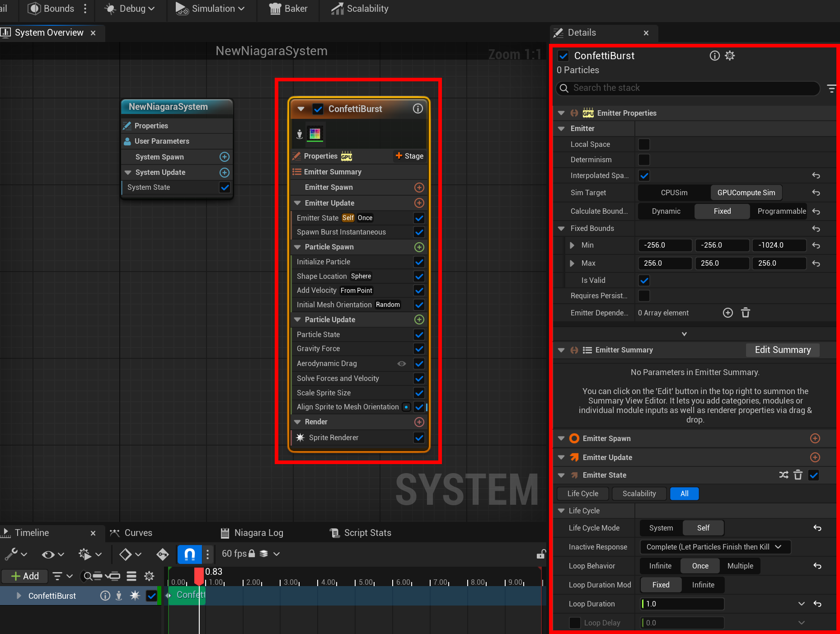The image size is (840, 634).
Task: Open stack filter options beside the search field
Action: pyautogui.click(x=831, y=89)
